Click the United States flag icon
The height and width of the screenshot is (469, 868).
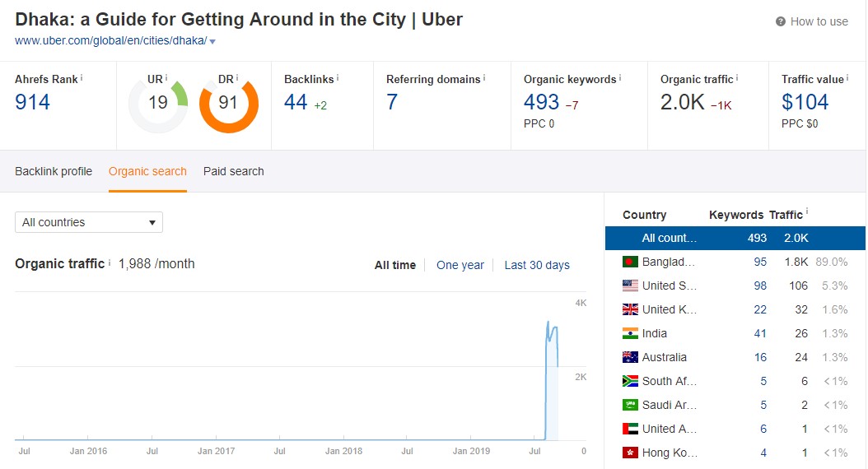click(630, 286)
